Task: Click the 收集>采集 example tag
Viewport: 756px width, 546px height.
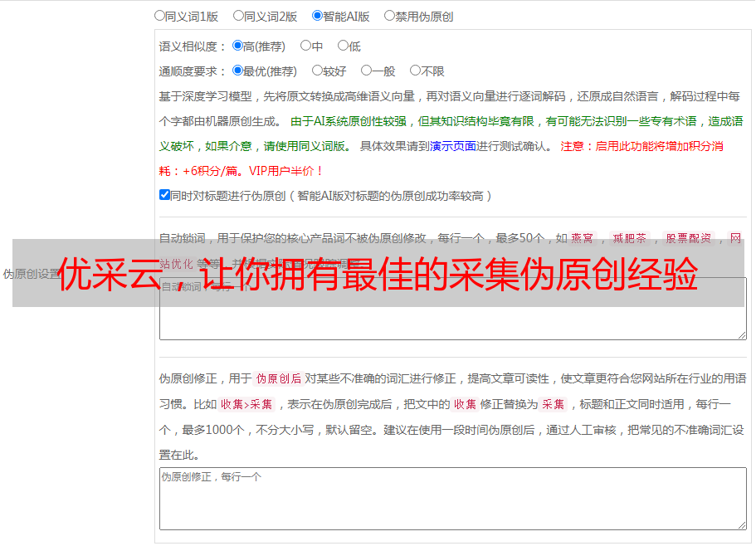Action: [246, 404]
